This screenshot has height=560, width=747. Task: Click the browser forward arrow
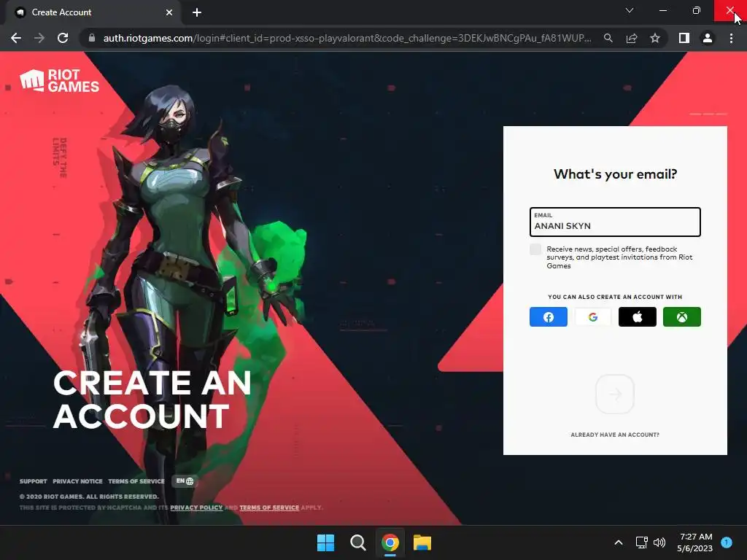(x=39, y=38)
